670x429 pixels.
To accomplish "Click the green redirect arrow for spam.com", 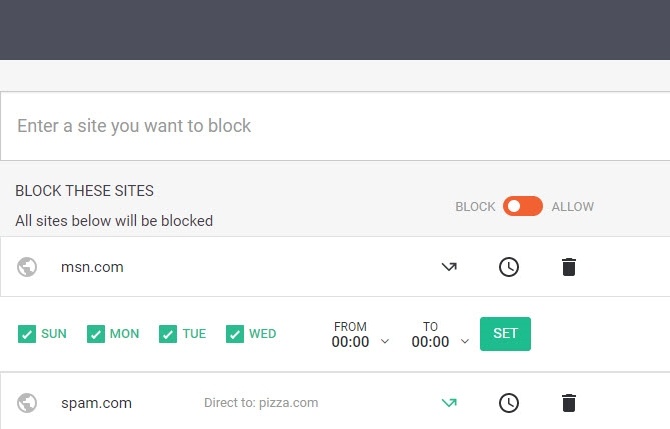I will point(449,403).
